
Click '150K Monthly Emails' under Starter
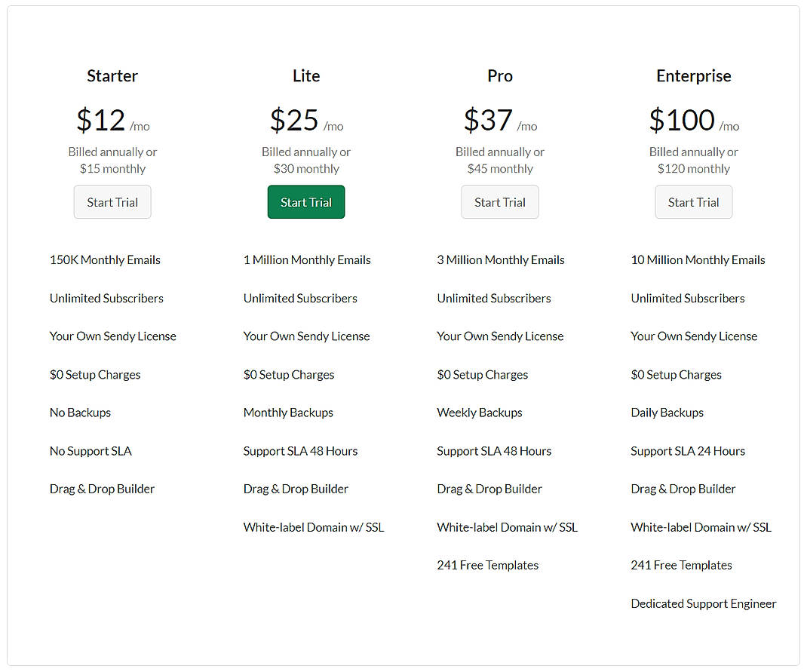coord(105,259)
